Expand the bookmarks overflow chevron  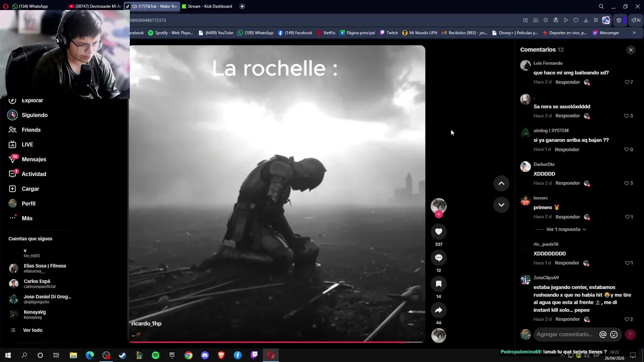point(634,33)
